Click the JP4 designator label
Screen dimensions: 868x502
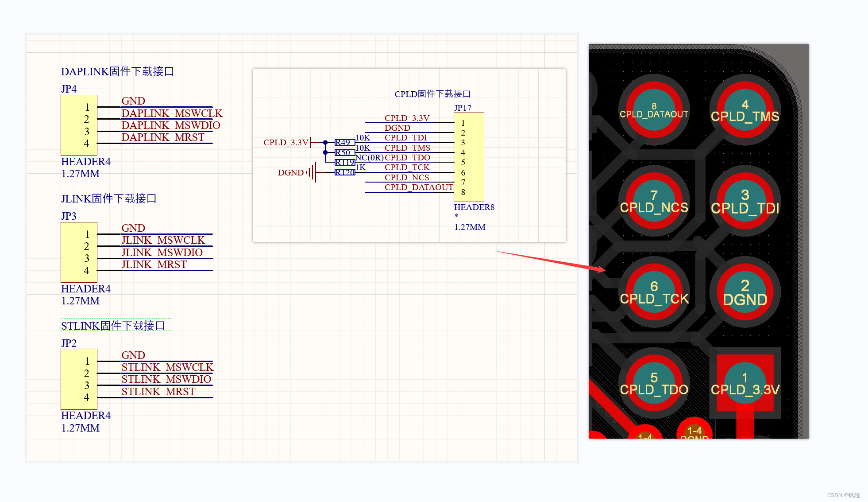[x=69, y=89]
